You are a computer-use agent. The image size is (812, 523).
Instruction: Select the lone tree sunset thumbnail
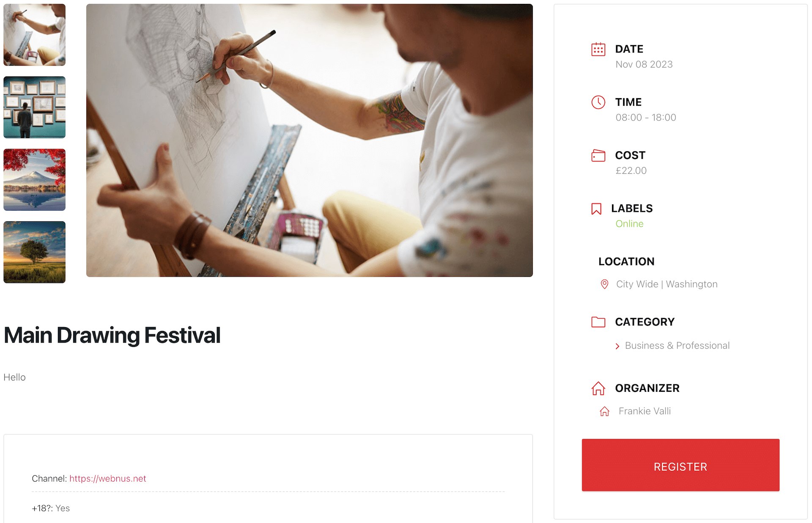point(35,252)
